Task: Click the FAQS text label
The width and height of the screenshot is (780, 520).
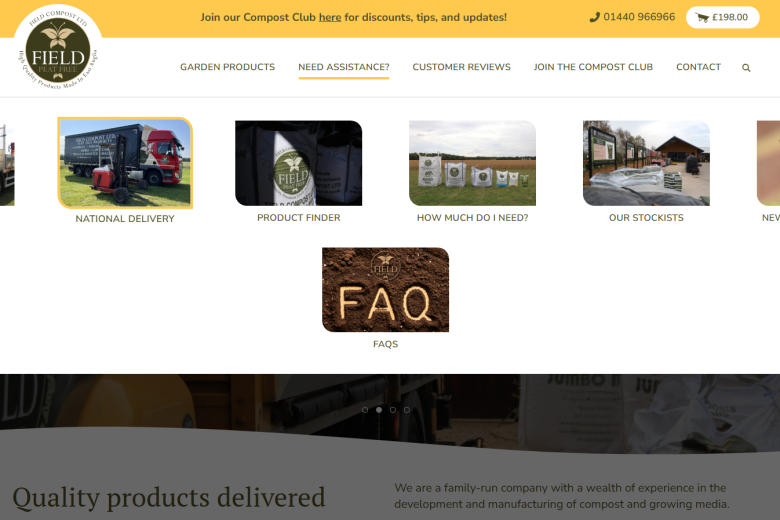Action: pos(386,344)
